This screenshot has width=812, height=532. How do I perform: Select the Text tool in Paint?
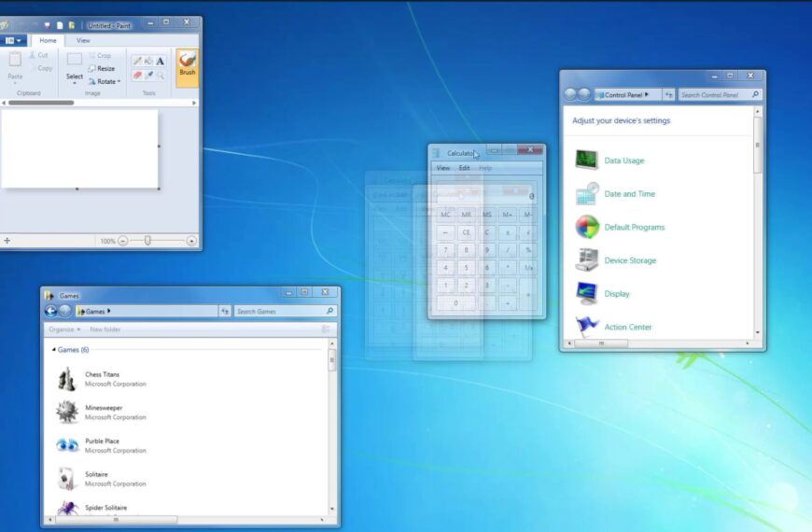coord(161,61)
